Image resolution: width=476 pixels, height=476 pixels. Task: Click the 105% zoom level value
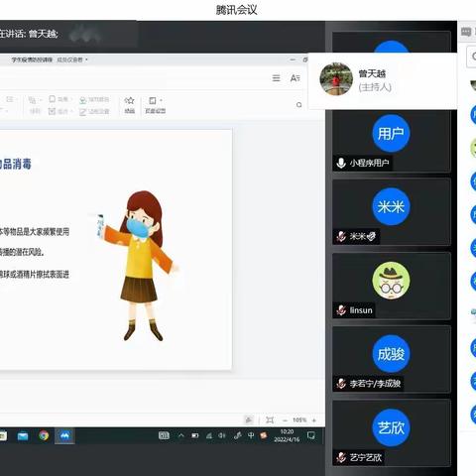299,420
